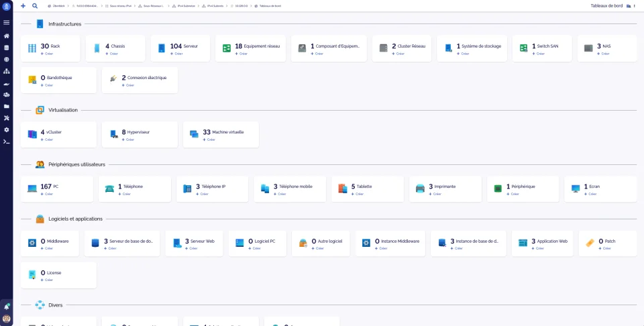
Task: Open the IPv4 Subnets breadcrumb
Action: [x=213, y=6]
